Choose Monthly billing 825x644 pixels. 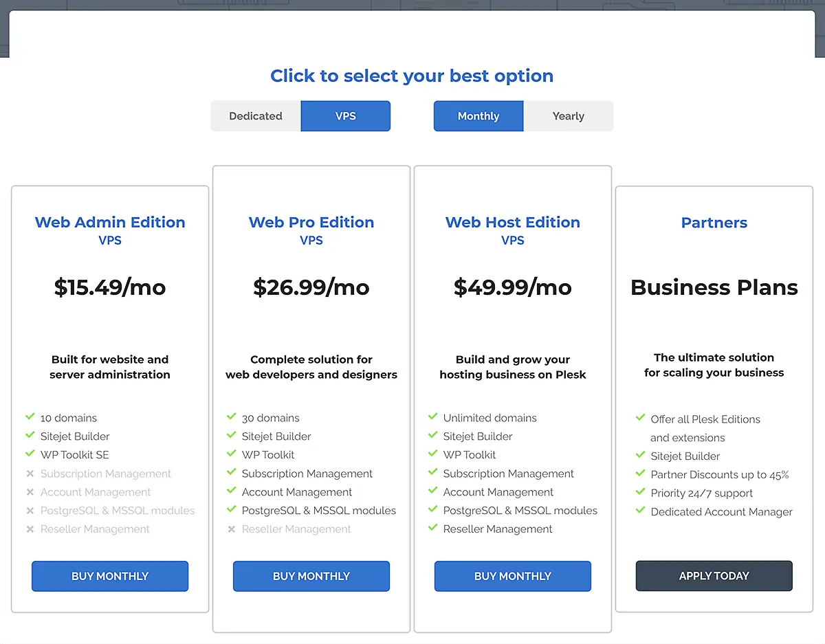pyautogui.click(x=478, y=116)
